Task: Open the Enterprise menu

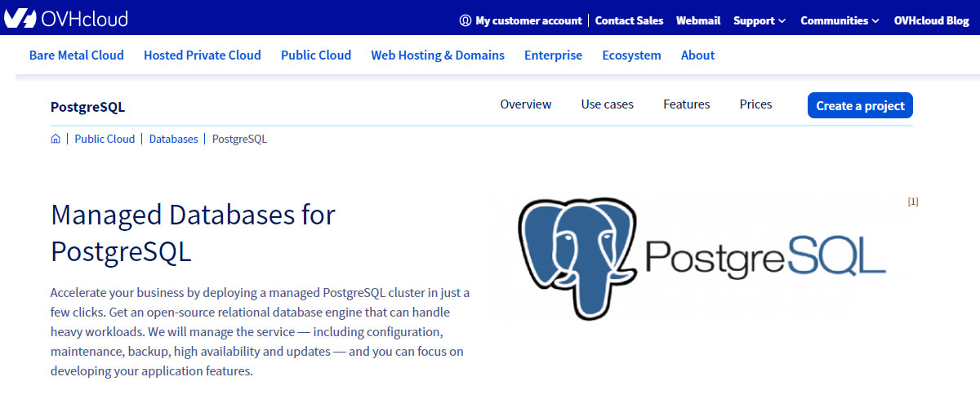Action: [553, 55]
